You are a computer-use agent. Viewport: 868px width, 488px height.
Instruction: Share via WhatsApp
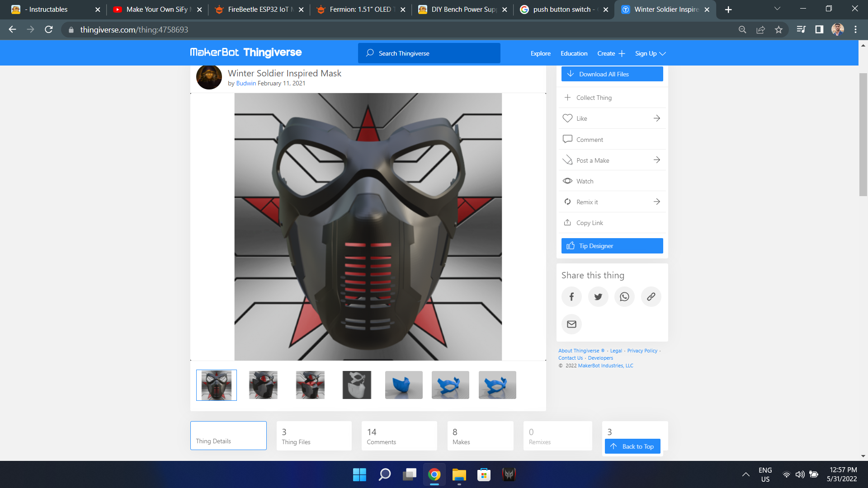[x=624, y=296]
